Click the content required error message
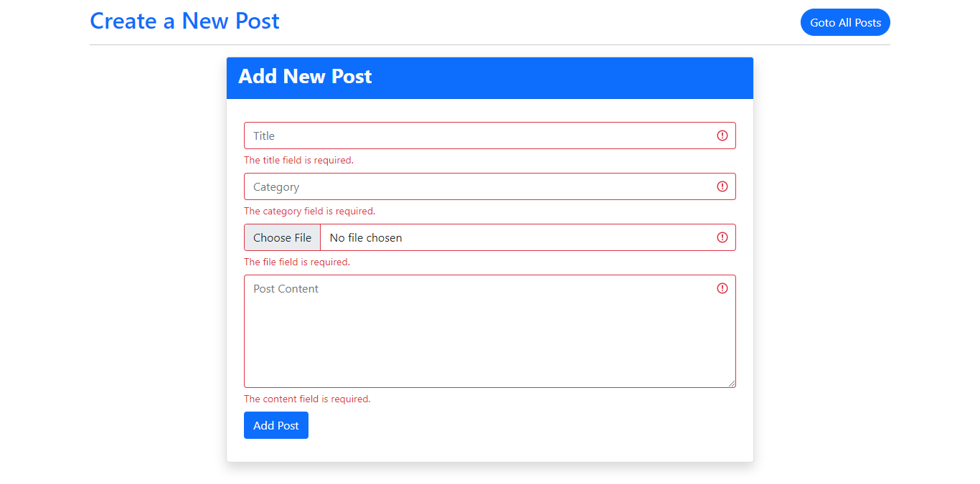The width and height of the screenshot is (980, 484). 307,399
